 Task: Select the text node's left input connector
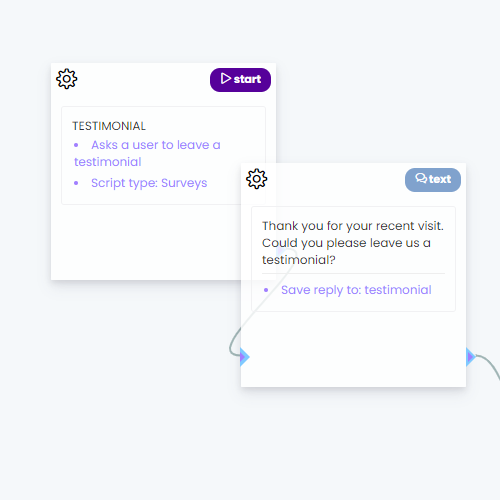click(x=244, y=357)
